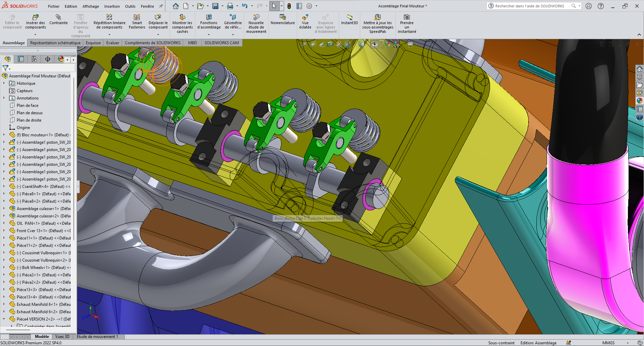644x346 pixels.
Task: Toggle the Select arrow tool
Action: 274,6
